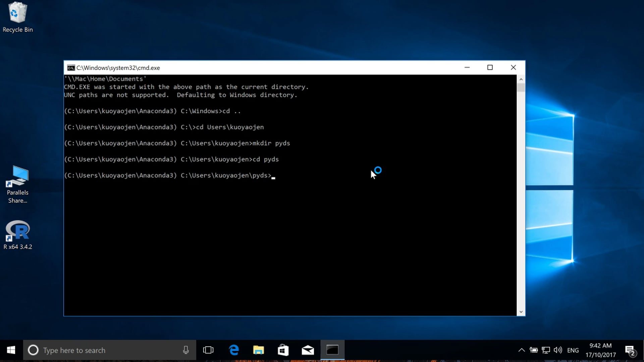Open the Mail app in the taskbar
This screenshot has width=644, height=362.
[308, 350]
